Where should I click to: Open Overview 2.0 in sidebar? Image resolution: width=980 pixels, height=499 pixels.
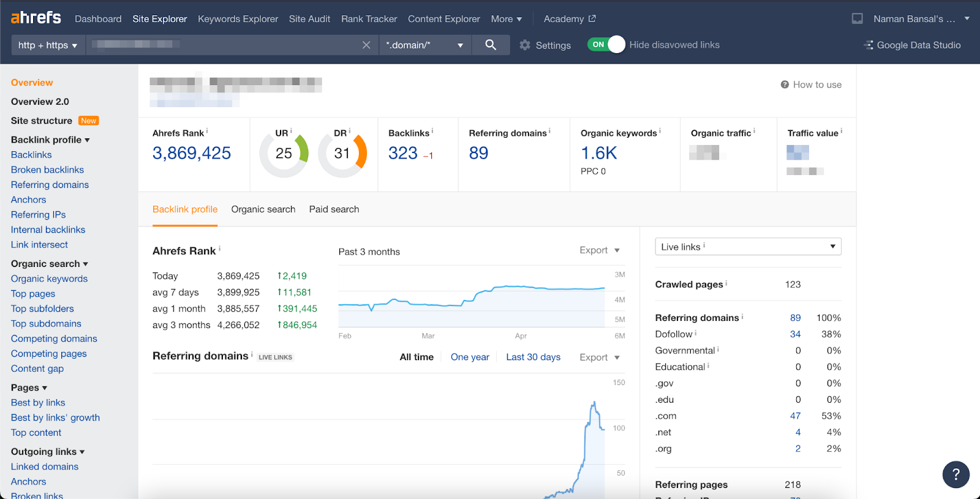pyautogui.click(x=40, y=102)
